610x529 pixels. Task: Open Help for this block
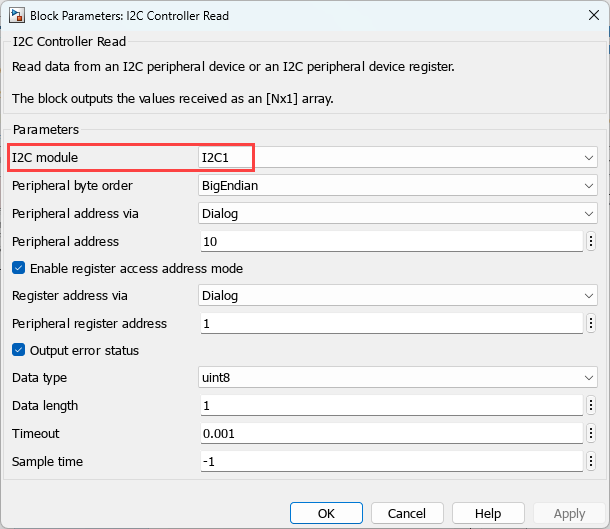(x=488, y=513)
